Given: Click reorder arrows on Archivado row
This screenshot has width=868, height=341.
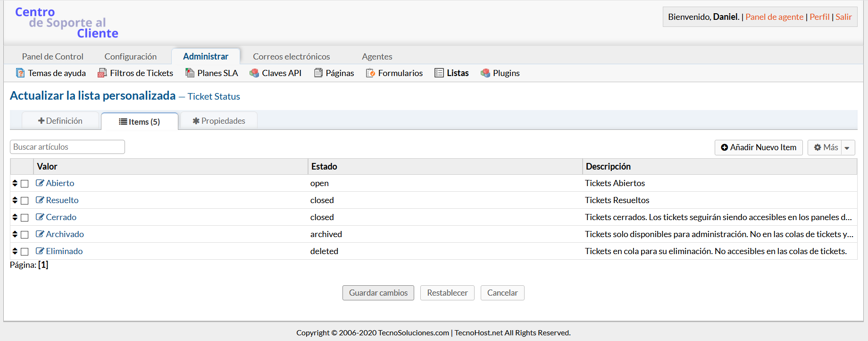Looking at the screenshot, I should 15,234.
